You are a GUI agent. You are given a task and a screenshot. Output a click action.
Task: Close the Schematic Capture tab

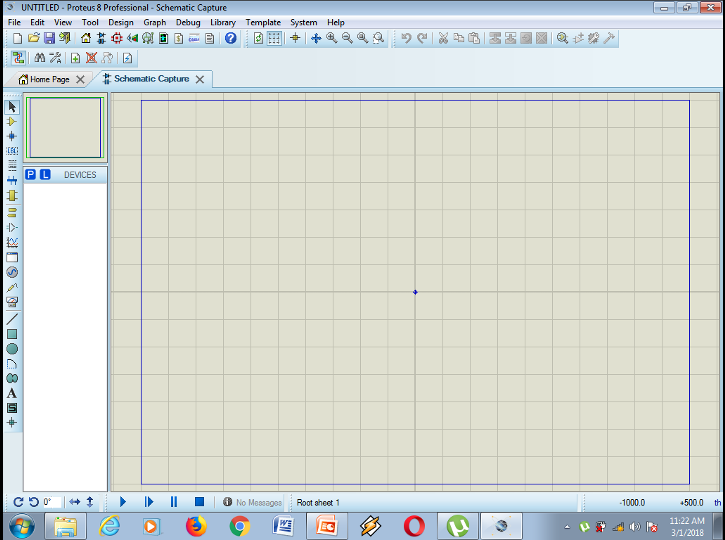click(x=200, y=79)
